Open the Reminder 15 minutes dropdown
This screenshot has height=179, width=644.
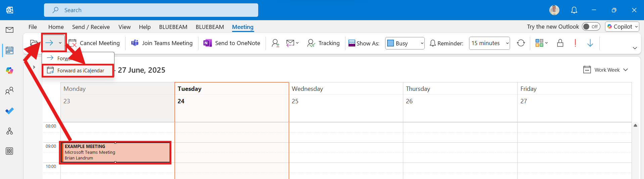(x=490, y=43)
